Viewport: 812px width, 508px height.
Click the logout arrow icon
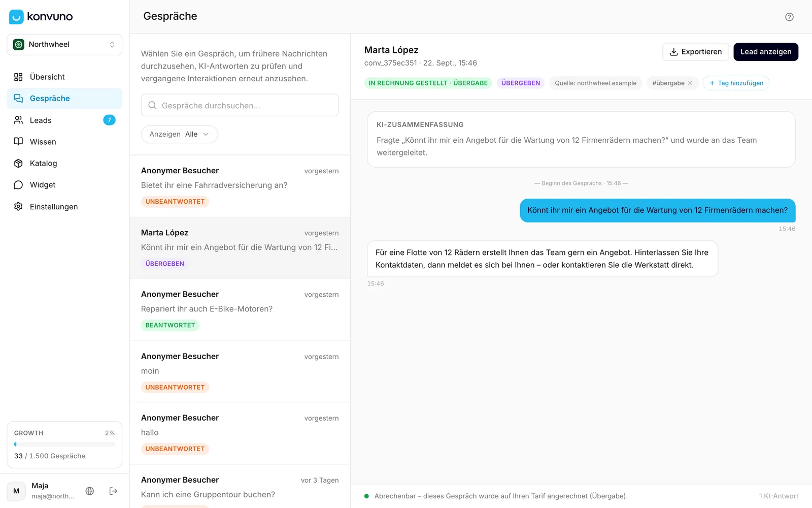pyautogui.click(x=113, y=491)
